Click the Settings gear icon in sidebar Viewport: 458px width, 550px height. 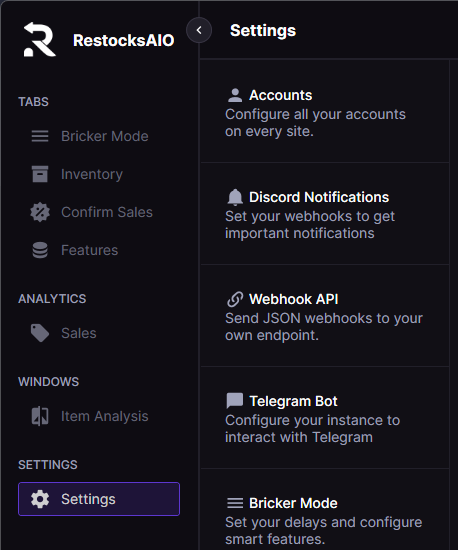click(40, 499)
